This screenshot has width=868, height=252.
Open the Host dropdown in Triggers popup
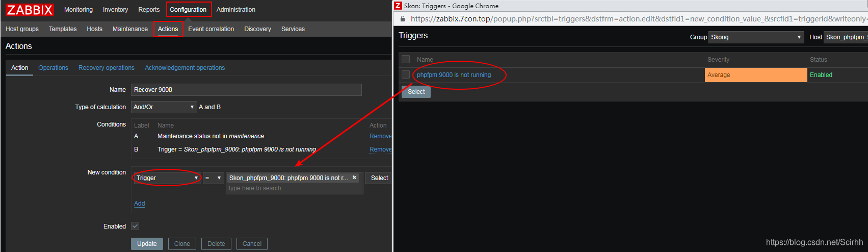click(x=846, y=37)
